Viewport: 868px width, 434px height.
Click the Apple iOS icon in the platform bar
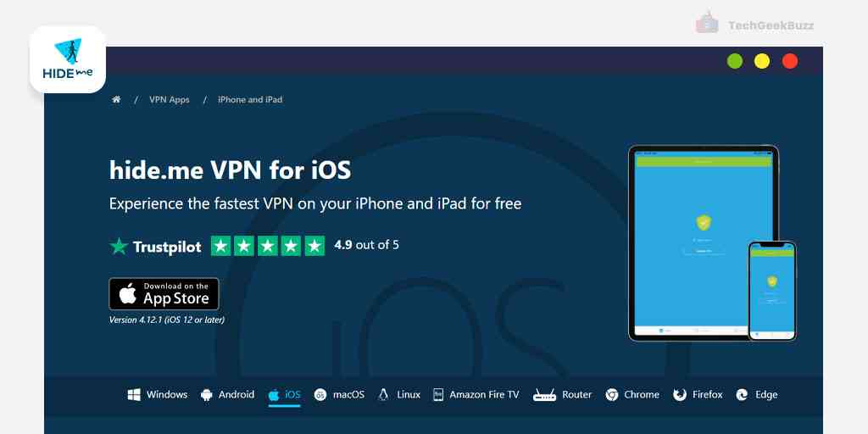274,395
